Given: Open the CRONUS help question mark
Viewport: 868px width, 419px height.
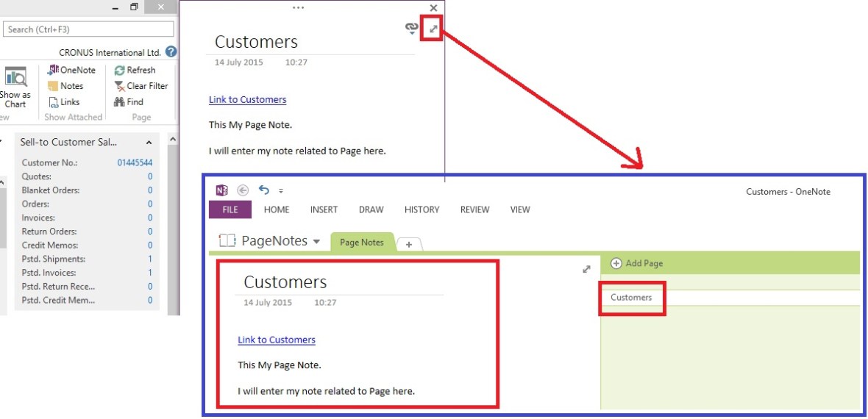Looking at the screenshot, I should click(171, 52).
